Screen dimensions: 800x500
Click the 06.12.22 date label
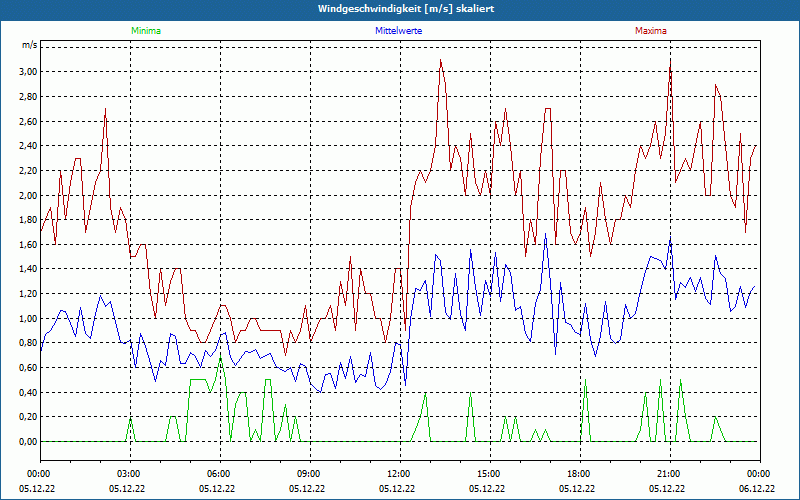click(757, 488)
